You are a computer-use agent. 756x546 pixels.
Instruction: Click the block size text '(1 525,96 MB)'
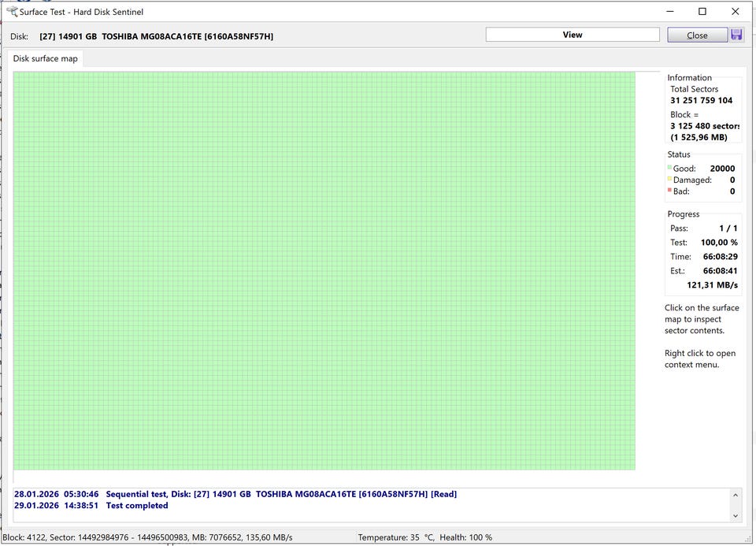pos(699,137)
